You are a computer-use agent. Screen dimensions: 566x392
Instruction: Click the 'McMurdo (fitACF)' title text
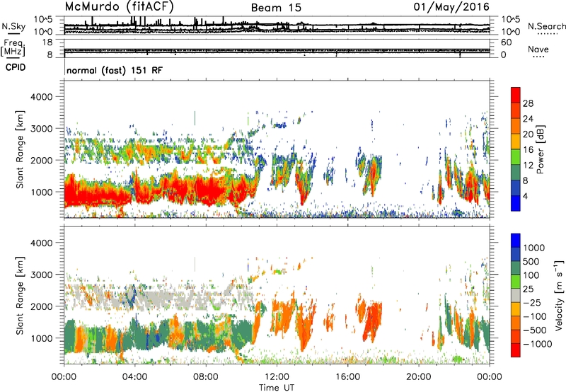coord(119,6)
